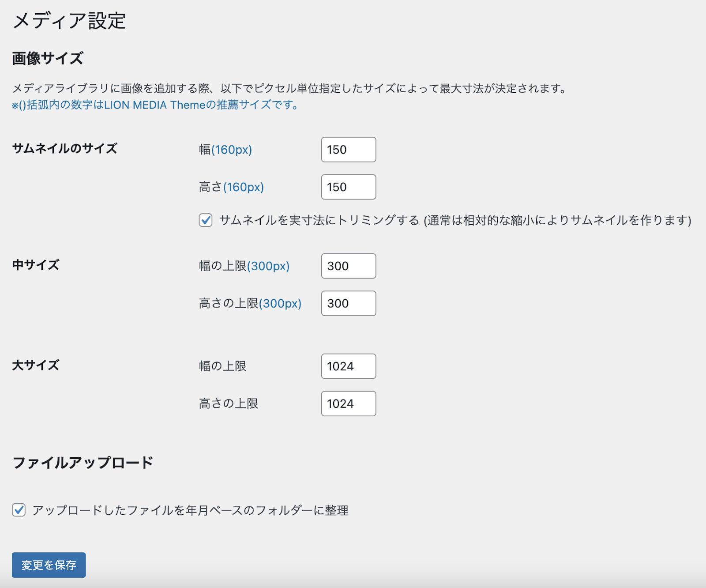
Task: Click the メディア設定 page title
Action: 69,21
